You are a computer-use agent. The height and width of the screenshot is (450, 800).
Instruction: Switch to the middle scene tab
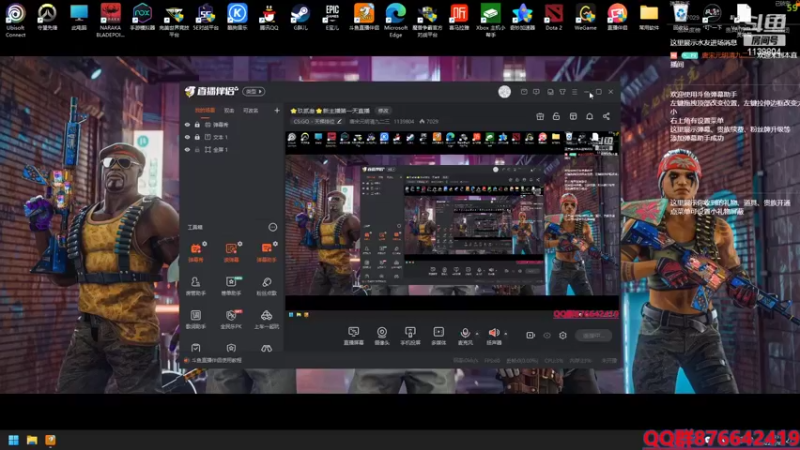pos(229,110)
